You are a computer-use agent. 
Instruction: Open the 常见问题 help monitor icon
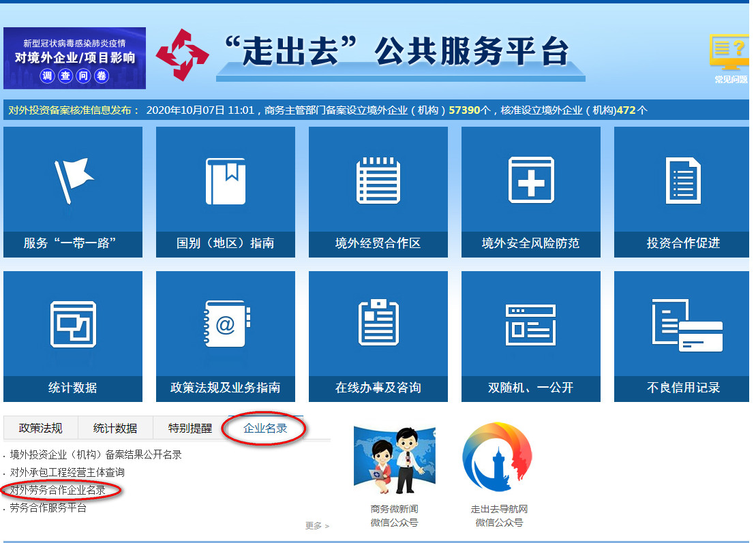[x=729, y=58]
